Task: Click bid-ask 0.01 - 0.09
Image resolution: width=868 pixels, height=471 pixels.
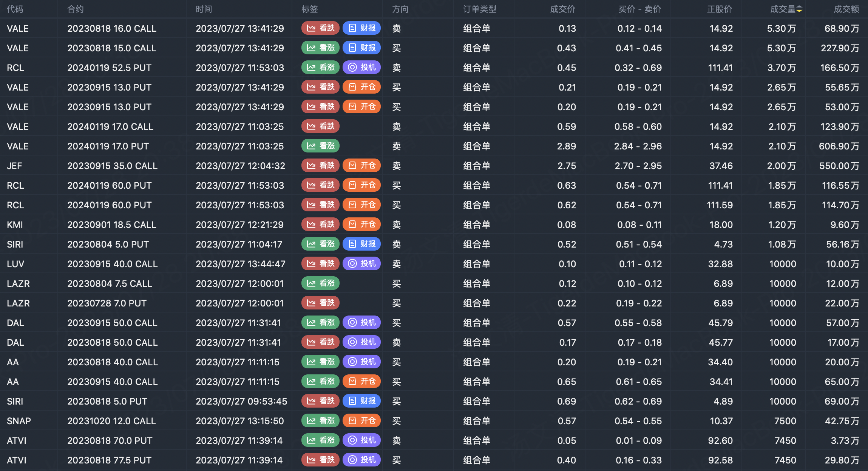Action: (639, 441)
